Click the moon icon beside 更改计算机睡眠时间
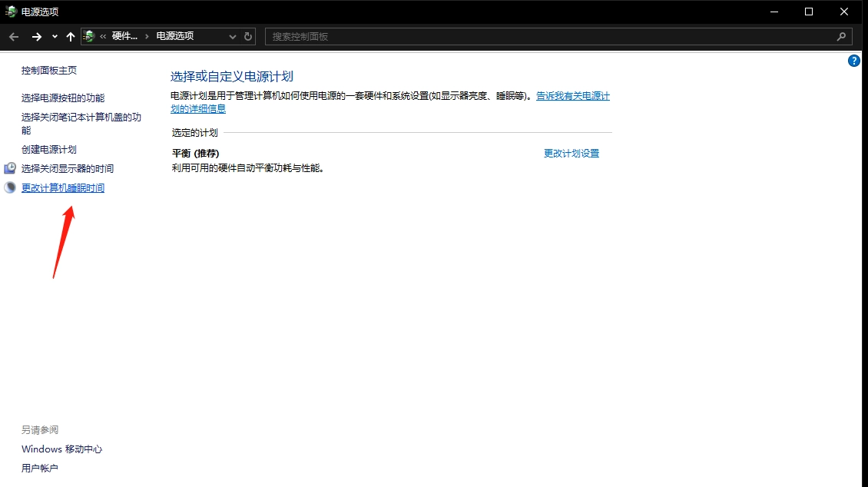Screen dimensions: 868x487 (x=10, y=188)
